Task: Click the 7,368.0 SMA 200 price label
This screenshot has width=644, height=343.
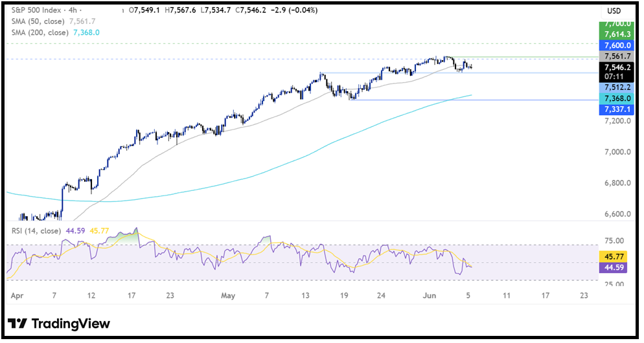Action: tap(617, 98)
